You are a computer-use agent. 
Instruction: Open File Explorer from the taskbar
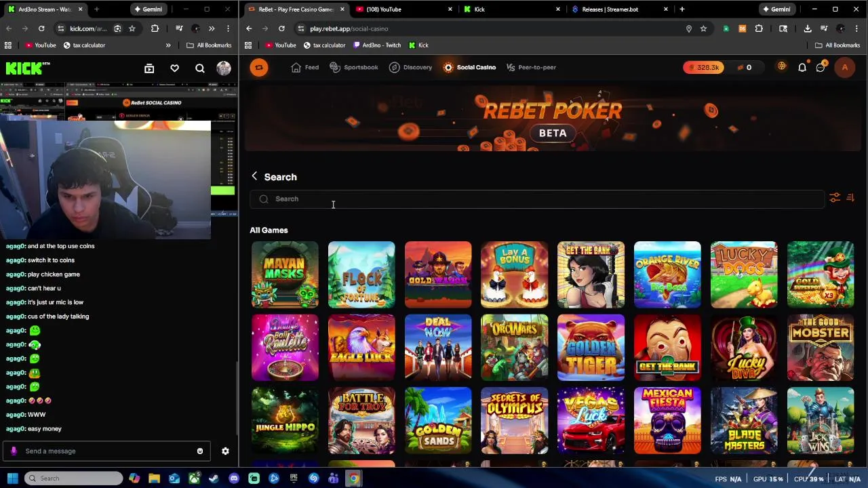pyautogui.click(x=154, y=479)
